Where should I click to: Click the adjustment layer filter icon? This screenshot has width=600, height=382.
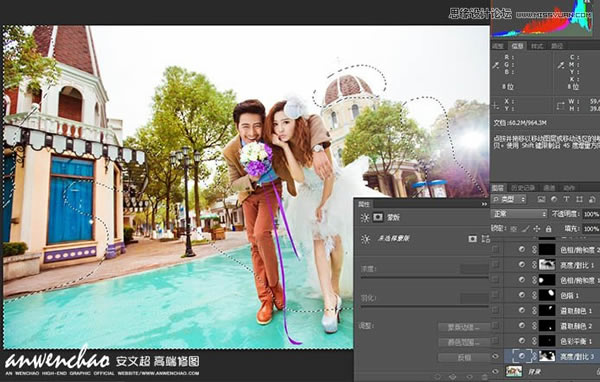tap(554, 199)
